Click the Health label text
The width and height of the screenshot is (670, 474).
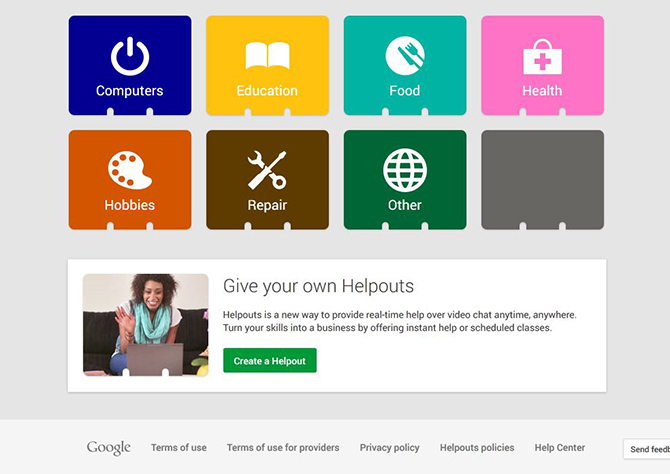click(542, 91)
